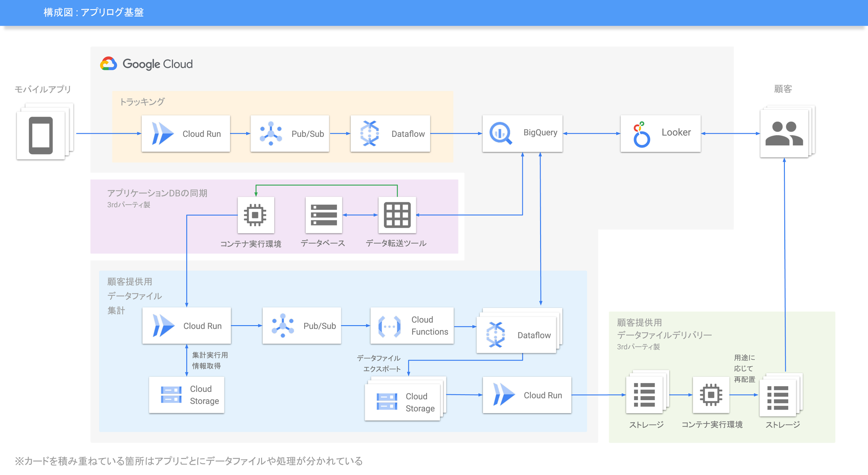Select Cloud Run icon above 集計実行用 情報取得
The image size is (868, 475).
point(163,326)
